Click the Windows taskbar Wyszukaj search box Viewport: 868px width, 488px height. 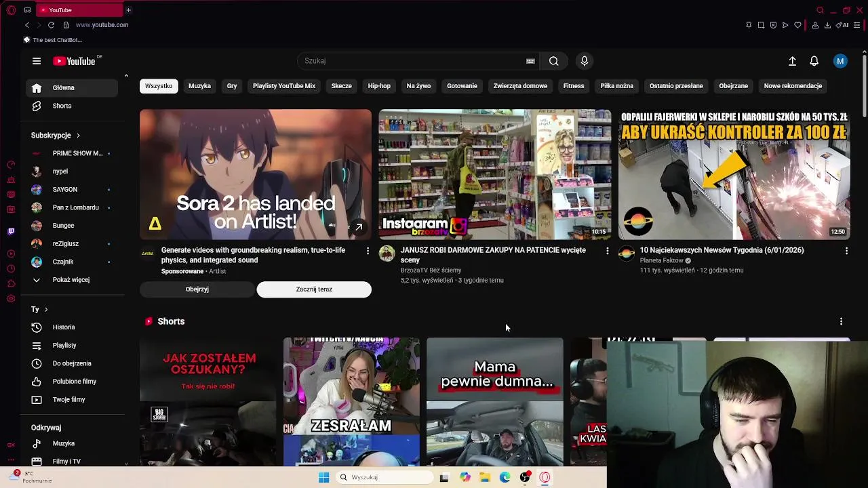(x=384, y=477)
